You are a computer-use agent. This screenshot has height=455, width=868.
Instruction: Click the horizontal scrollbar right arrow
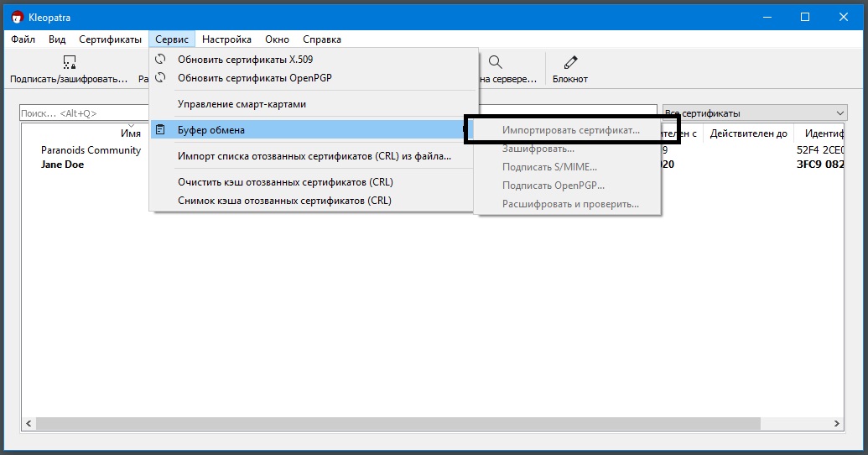837,423
